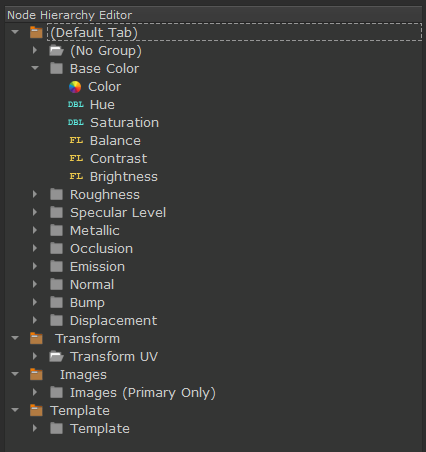Click the DBL type icon next to Hue
Screen dimensions: 426x452
[76, 105]
